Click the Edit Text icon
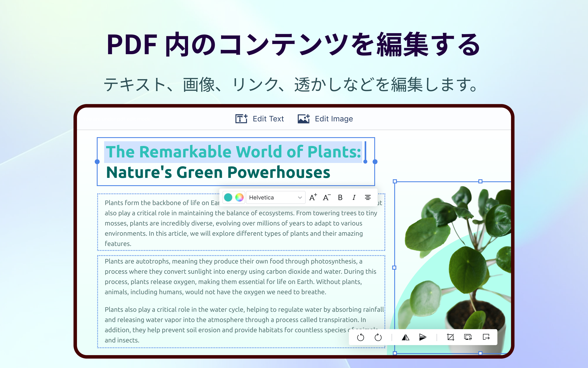Image resolution: width=588 pixels, height=368 pixels. click(x=241, y=119)
